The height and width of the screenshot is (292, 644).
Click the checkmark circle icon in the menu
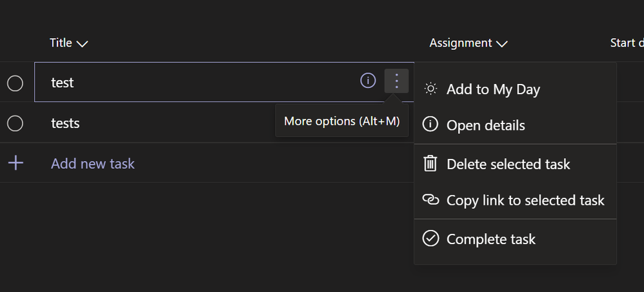pyautogui.click(x=430, y=239)
